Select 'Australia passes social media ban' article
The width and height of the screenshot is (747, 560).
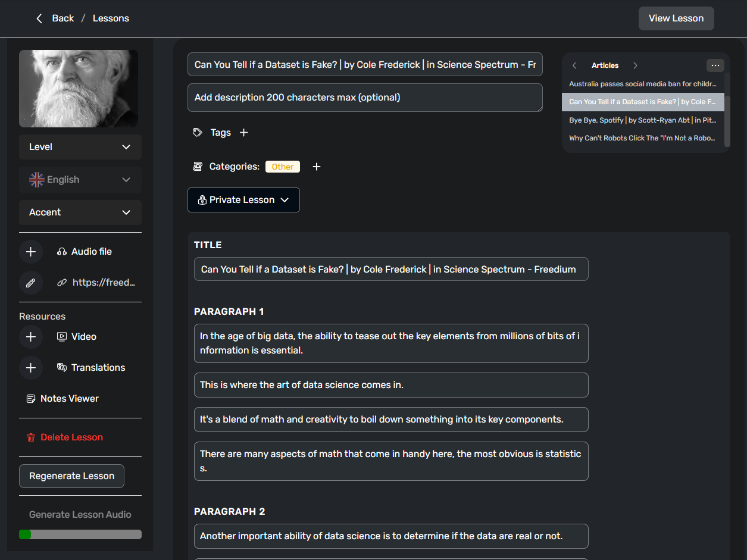click(642, 84)
